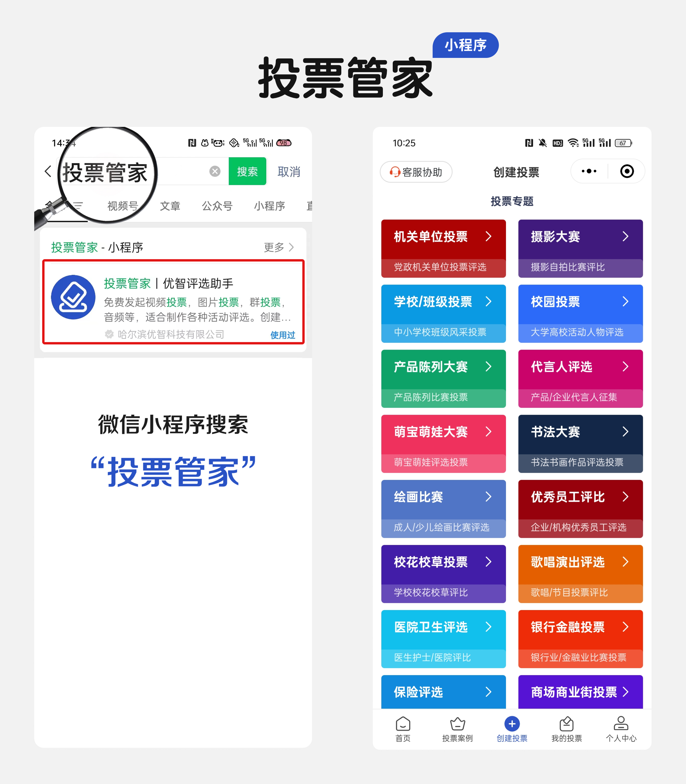The height and width of the screenshot is (784, 686).
Task: Switch to the 视频号 tab
Action: coord(123,206)
